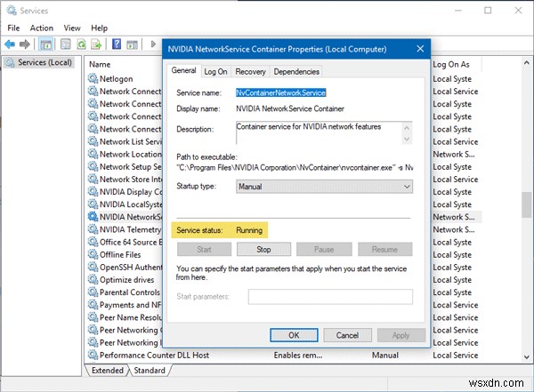Click the Start Service play icon

(x=153, y=44)
